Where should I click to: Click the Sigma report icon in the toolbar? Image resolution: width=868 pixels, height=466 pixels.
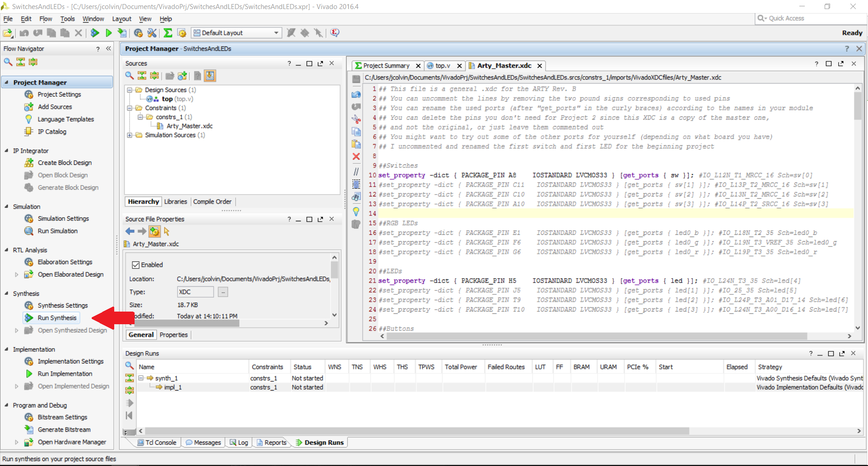168,33
